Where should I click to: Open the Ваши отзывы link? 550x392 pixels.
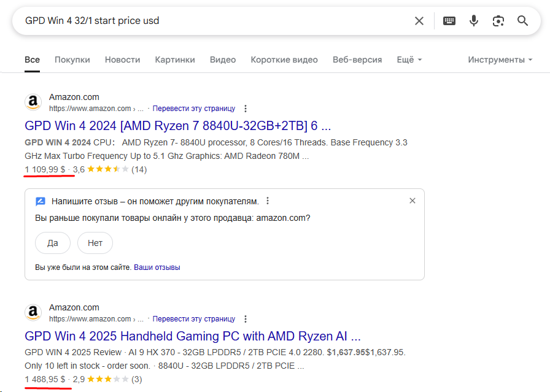tap(157, 267)
